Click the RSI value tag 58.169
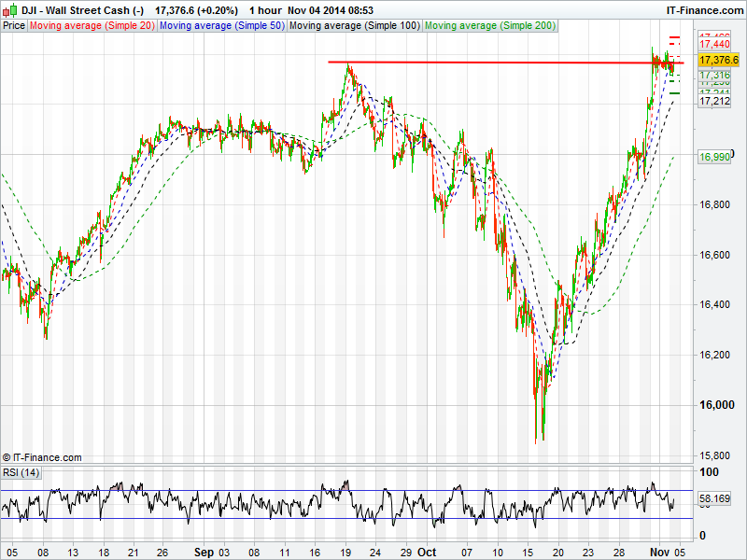The width and height of the screenshot is (747, 560). pyautogui.click(x=714, y=498)
